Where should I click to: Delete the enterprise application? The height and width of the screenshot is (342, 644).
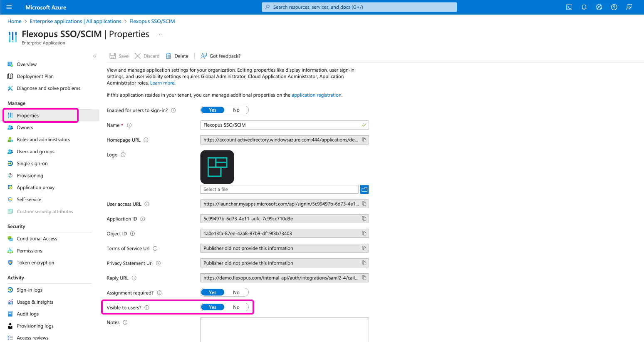177,56
